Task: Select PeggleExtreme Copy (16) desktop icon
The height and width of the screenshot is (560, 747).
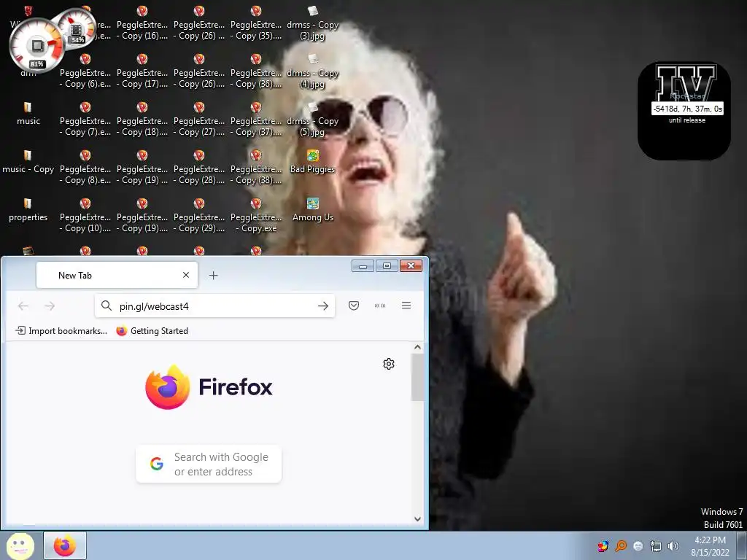Action: 142,23
